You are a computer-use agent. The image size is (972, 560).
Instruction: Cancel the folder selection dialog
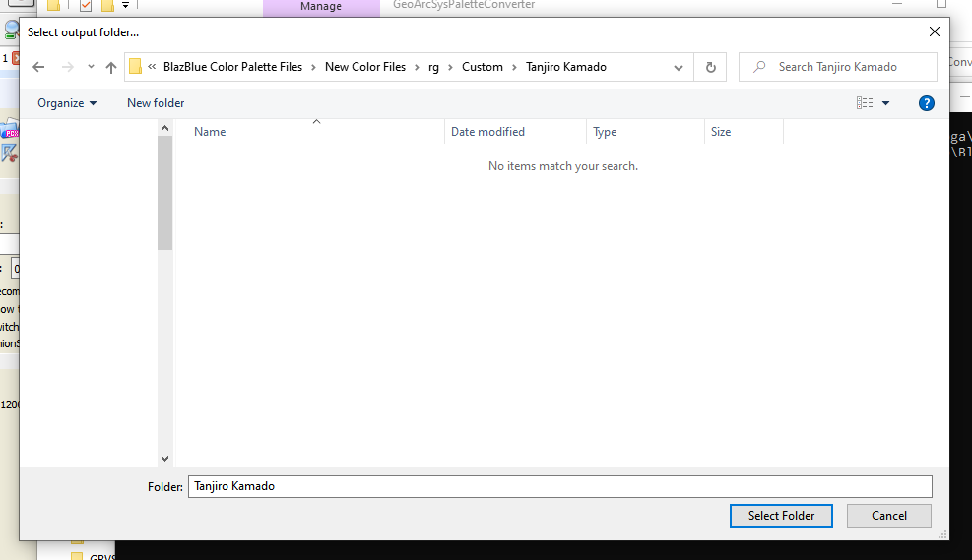pos(889,516)
